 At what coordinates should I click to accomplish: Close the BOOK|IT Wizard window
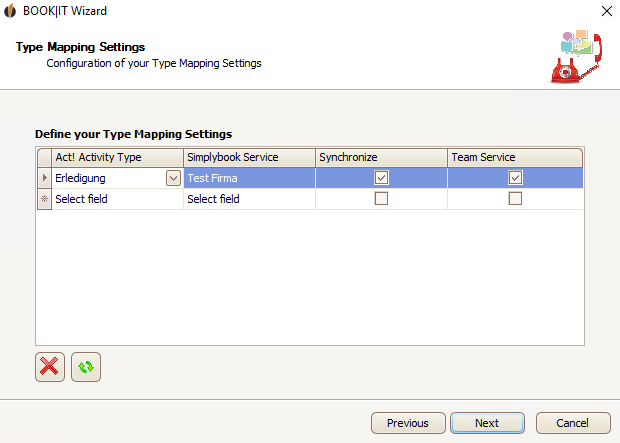pyautogui.click(x=607, y=11)
